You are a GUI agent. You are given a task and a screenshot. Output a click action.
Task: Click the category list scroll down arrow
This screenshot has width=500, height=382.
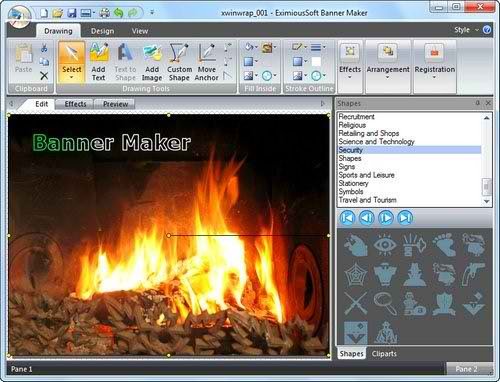tap(487, 201)
